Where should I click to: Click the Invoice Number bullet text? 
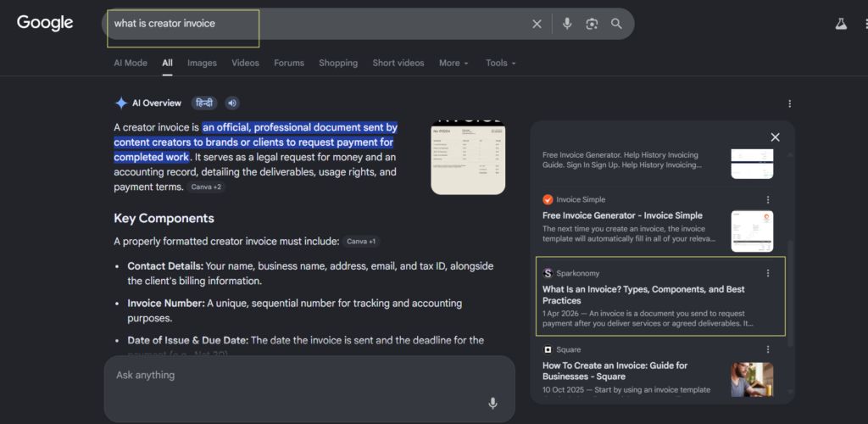[x=294, y=311]
